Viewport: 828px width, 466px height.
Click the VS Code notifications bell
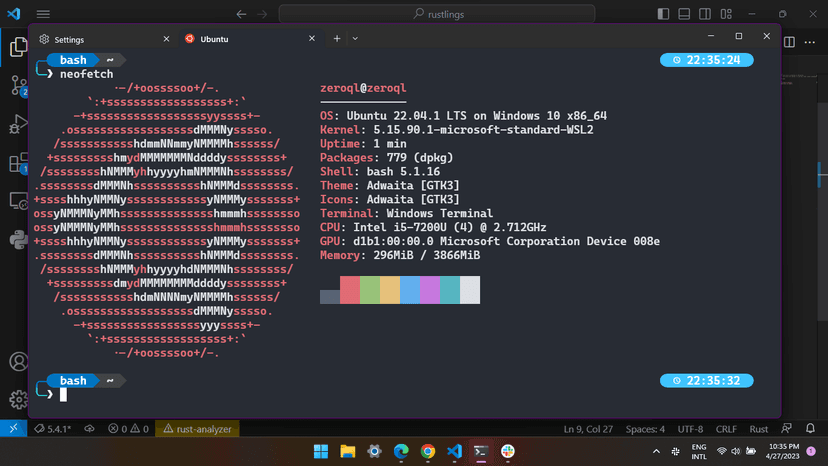point(812,429)
